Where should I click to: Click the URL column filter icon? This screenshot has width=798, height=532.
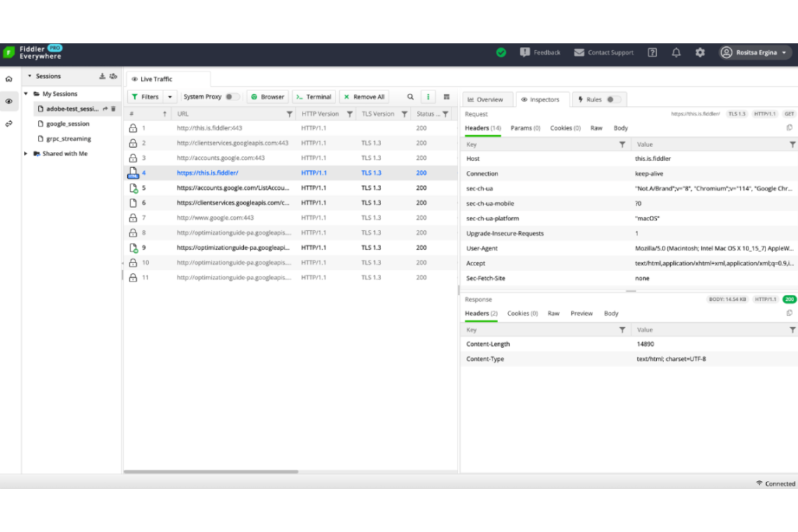pyautogui.click(x=290, y=114)
